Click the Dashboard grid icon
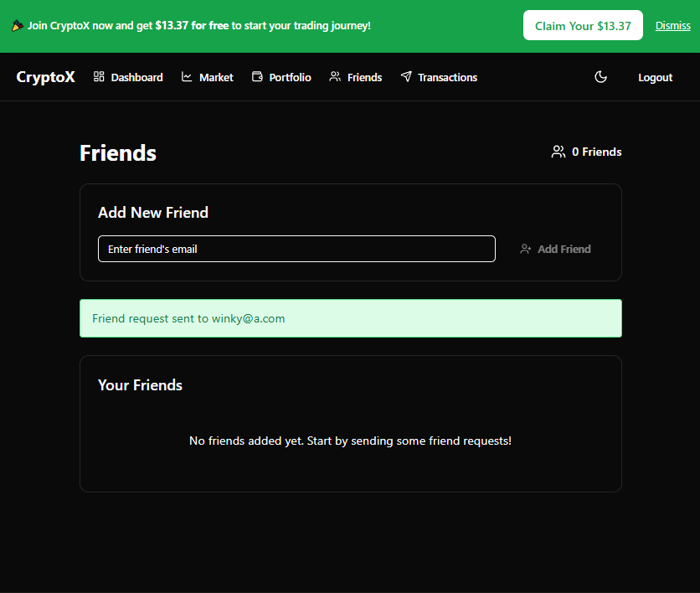 pos(99,77)
